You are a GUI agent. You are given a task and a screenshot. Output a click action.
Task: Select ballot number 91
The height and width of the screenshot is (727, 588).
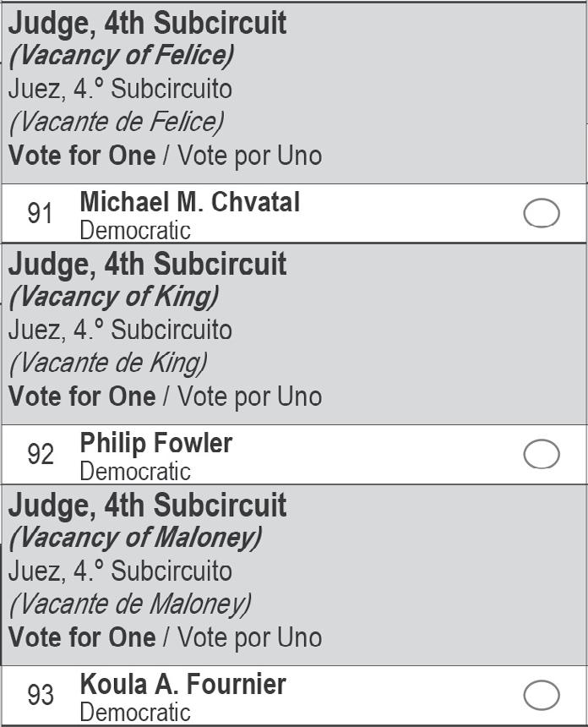[x=40, y=213]
